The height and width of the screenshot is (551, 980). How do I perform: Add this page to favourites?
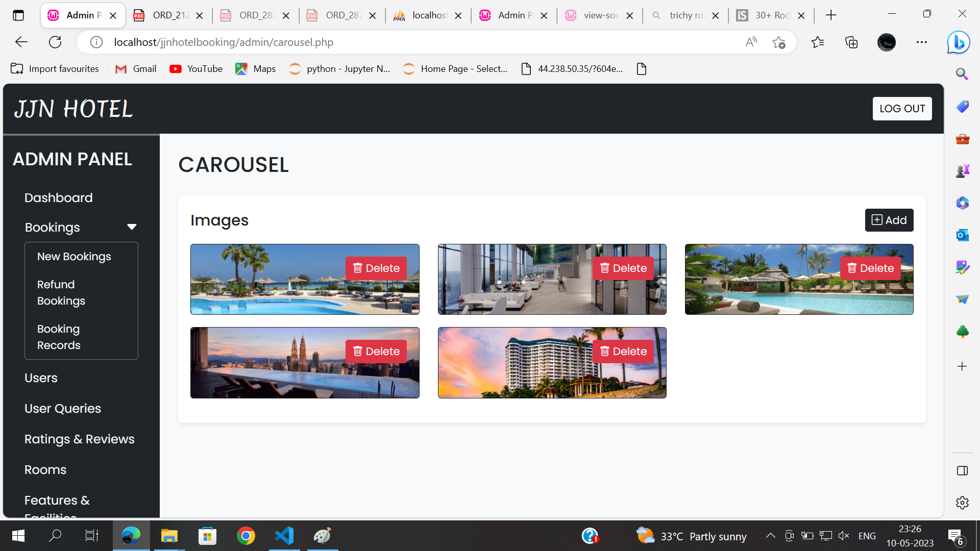pyautogui.click(x=778, y=42)
